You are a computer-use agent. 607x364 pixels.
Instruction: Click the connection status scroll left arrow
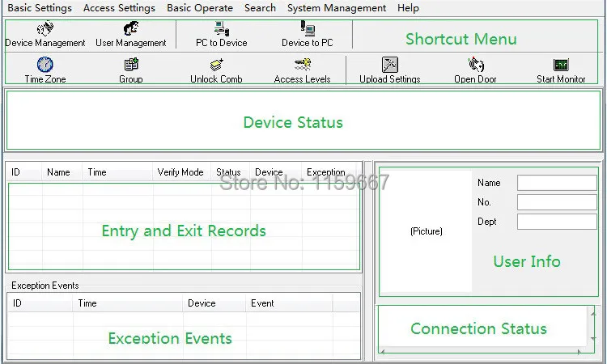pyautogui.click(x=383, y=352)
